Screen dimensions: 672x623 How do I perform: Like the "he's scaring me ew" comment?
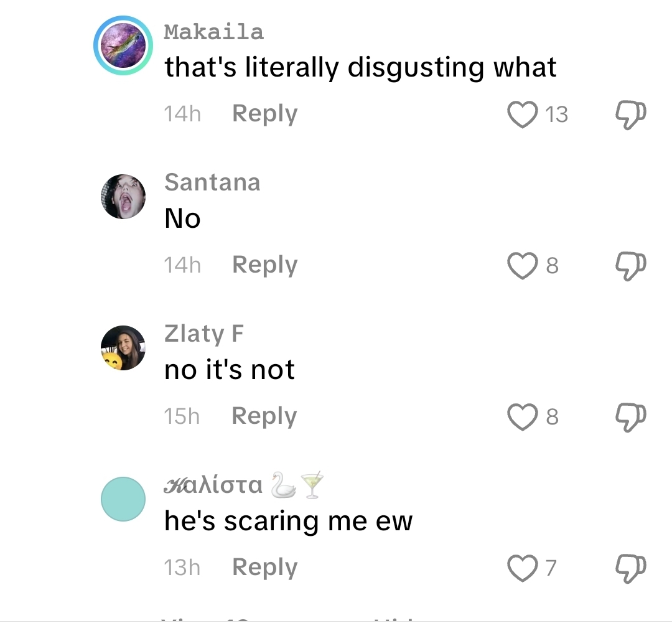click(523, 568)
